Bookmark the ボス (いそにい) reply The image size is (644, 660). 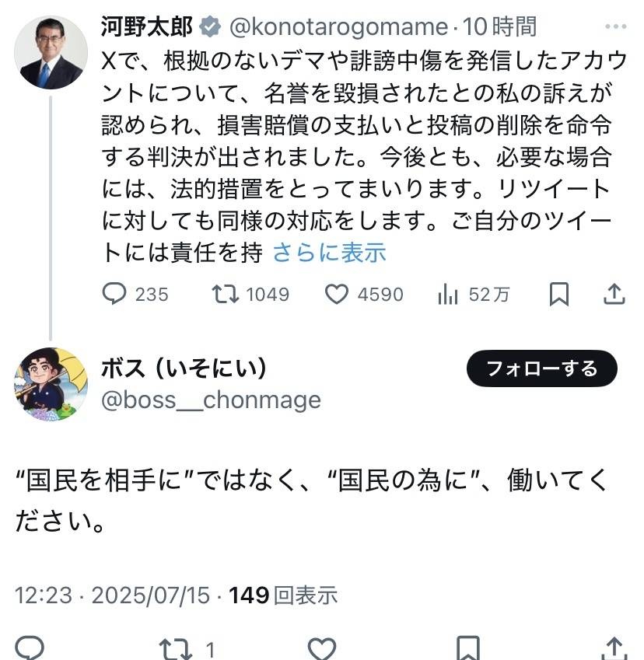(x=467, y=648)
